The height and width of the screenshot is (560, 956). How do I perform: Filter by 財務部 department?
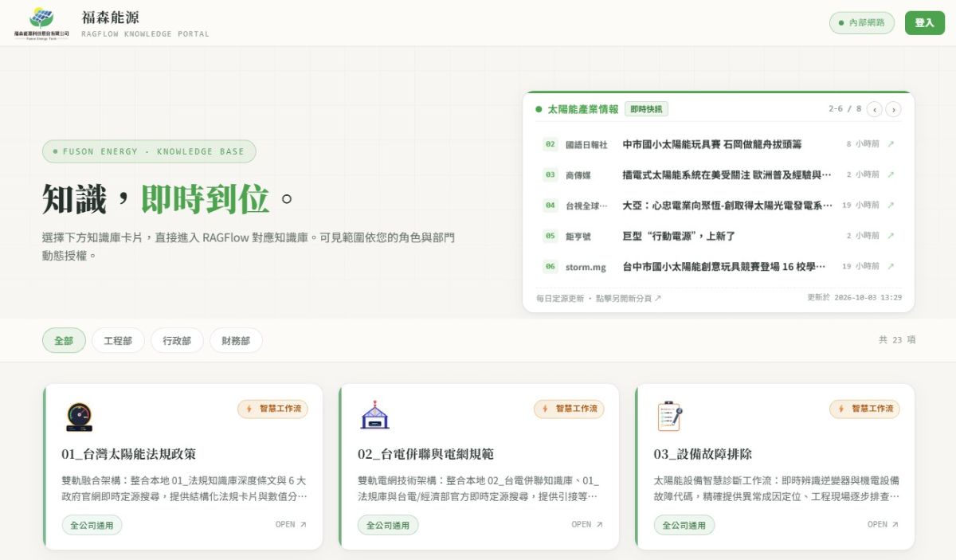click(236, 340)
